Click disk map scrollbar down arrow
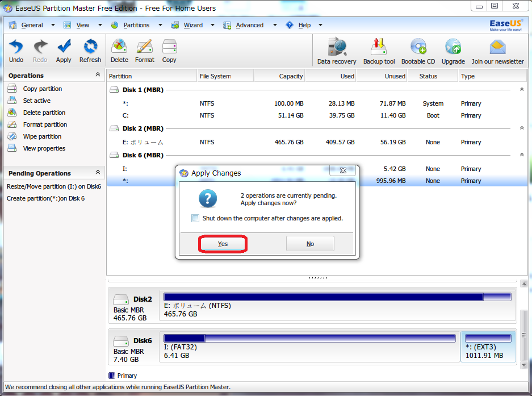Viewport: 532px width, 396px height. click(x=524, y=365)
